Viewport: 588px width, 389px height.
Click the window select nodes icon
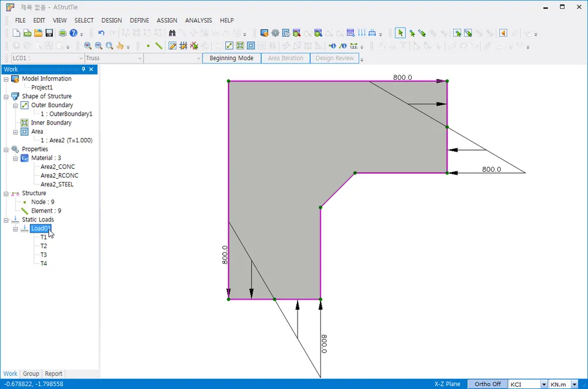(x=457, y=33)
